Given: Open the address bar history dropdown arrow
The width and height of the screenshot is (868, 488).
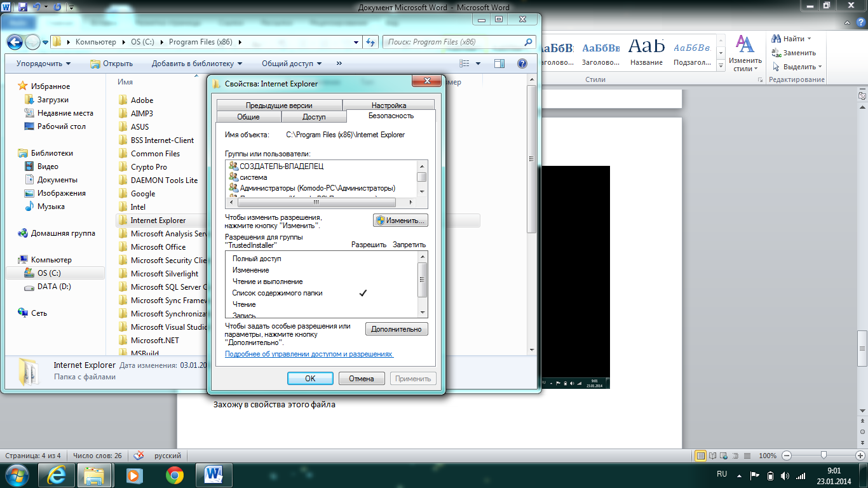Looking at the screenshot, I should coord(356,42).
